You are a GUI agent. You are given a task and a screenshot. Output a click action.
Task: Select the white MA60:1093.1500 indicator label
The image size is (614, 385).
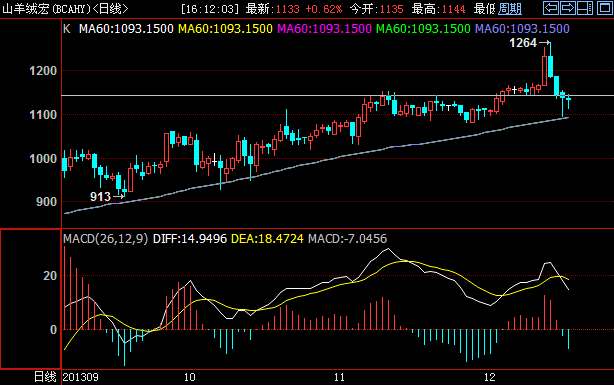coord(126,29)
